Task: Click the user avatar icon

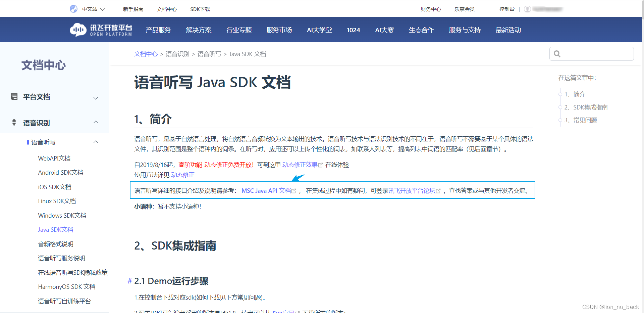Action: (x=528, y=9)
